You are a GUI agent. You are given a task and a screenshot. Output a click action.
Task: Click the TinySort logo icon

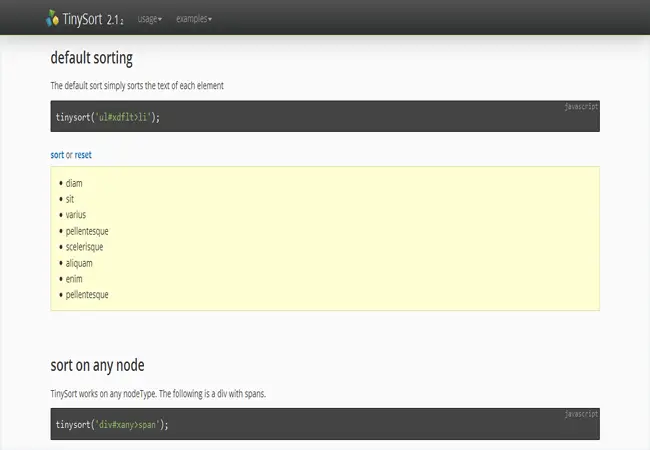[x=52, y=19]
